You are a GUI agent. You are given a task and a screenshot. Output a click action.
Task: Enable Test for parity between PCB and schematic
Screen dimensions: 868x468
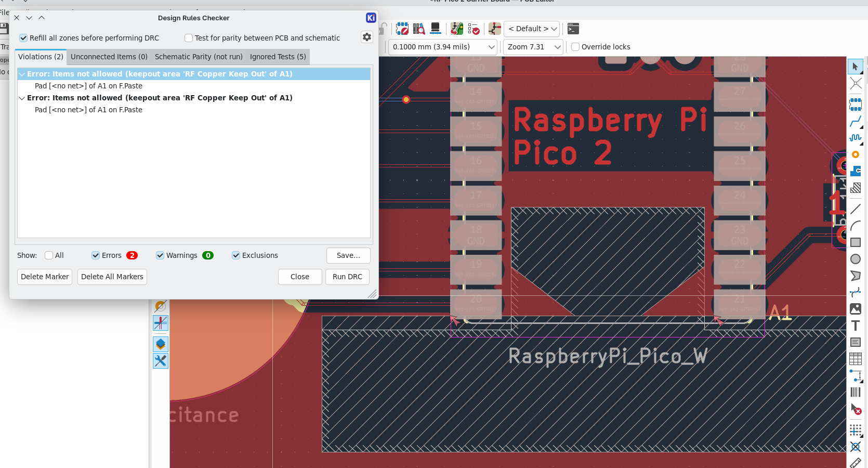coord(189,38)
